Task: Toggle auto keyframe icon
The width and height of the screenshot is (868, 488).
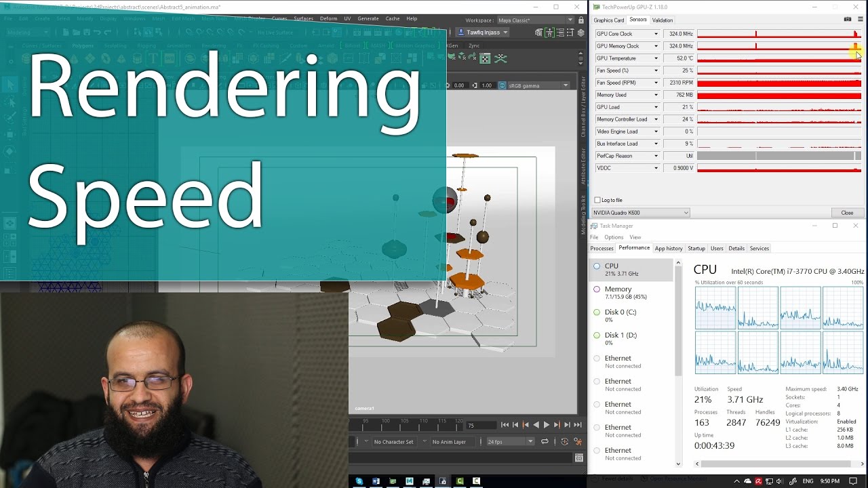Action: [x=564, y=441]
